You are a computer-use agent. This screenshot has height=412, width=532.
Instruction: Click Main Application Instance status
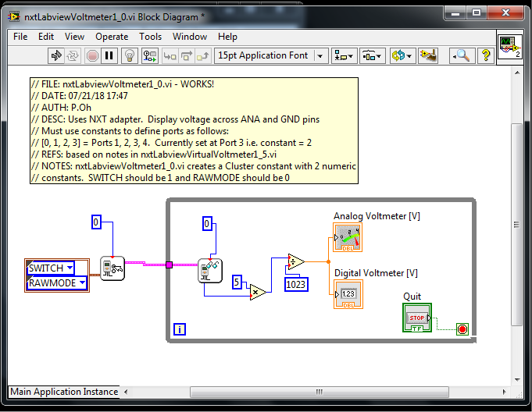point(64,392)
